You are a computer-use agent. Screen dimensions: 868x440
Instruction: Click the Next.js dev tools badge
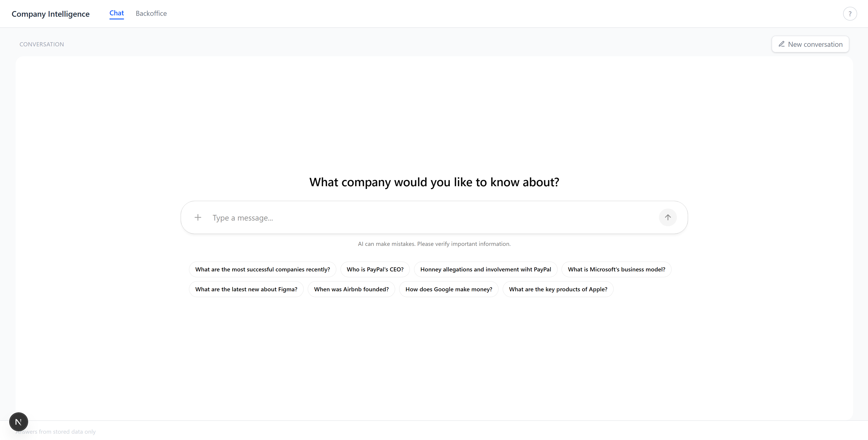click(x=19, y=421)
